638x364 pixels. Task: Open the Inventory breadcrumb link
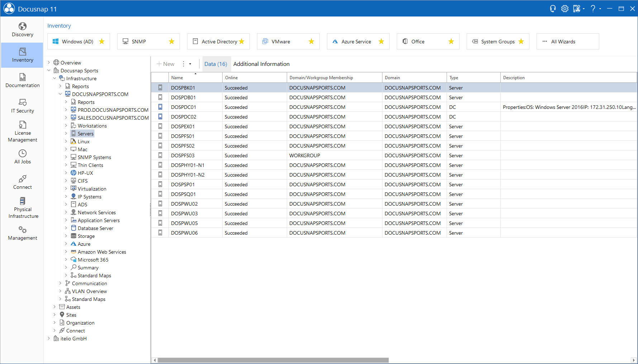tap(59, 26)
